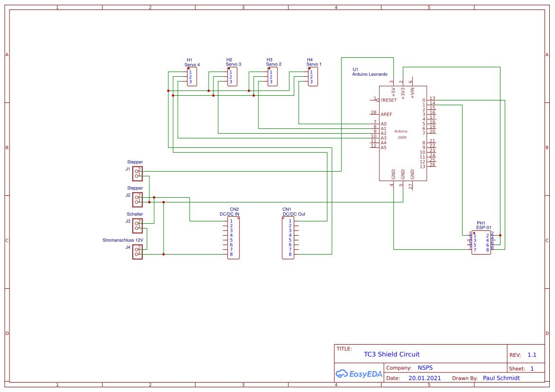This screenshot has height=392, width=555.
Task: Click the revision value "1.1"
Action: pyautogui.click(x=532, y=355)
